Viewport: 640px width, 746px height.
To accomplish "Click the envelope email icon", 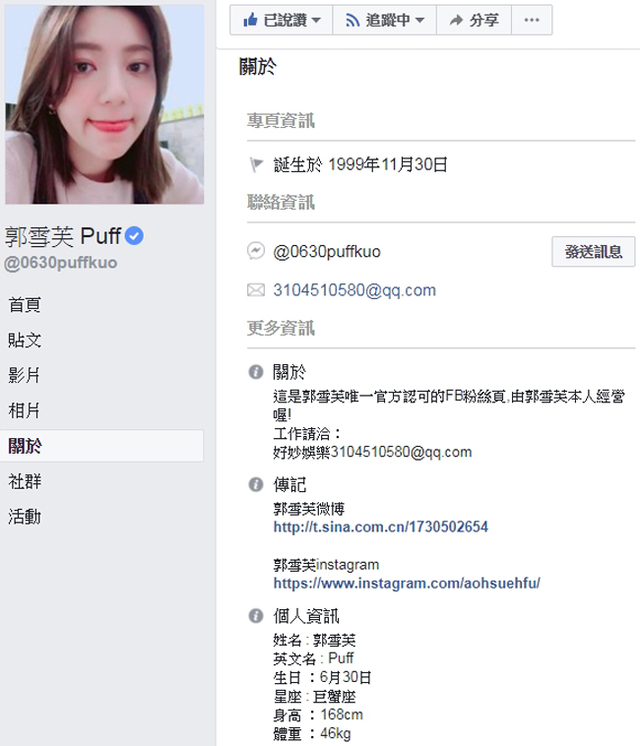I will (x=256, y=290).
